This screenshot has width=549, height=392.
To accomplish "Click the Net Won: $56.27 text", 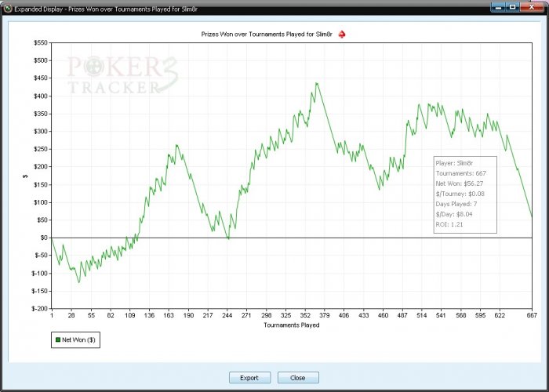I will [x=460, y=183].
